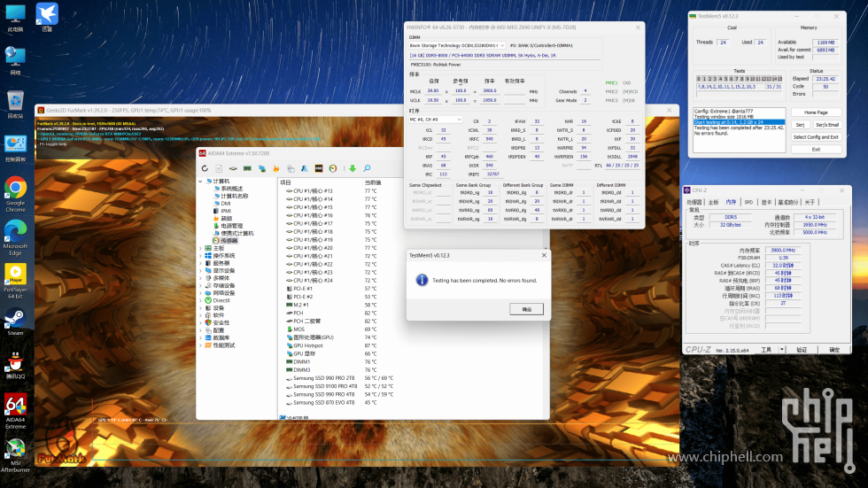
Task: Open the 网络 network desktop icon
Action: pyautogui.click(x=16, y=61)
